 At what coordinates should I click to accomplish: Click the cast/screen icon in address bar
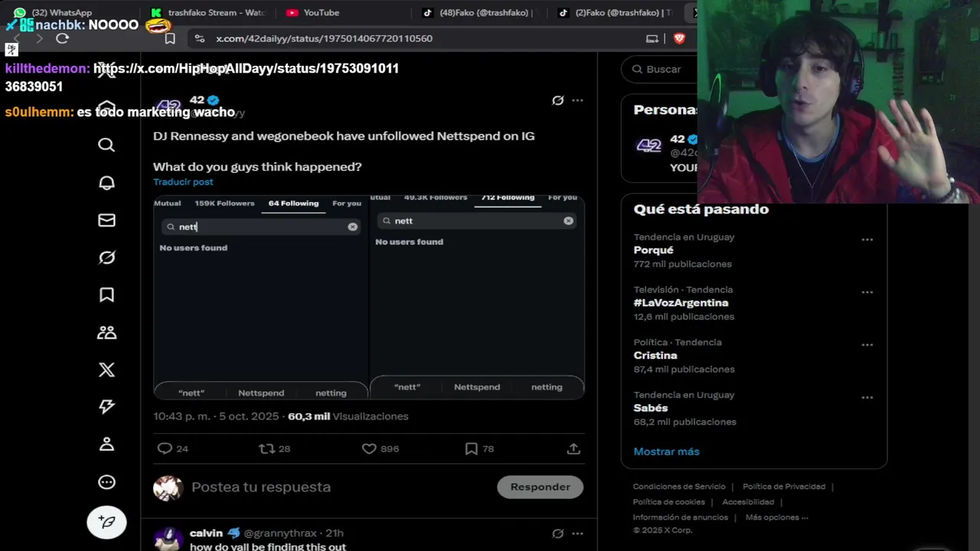pos(652,38)
